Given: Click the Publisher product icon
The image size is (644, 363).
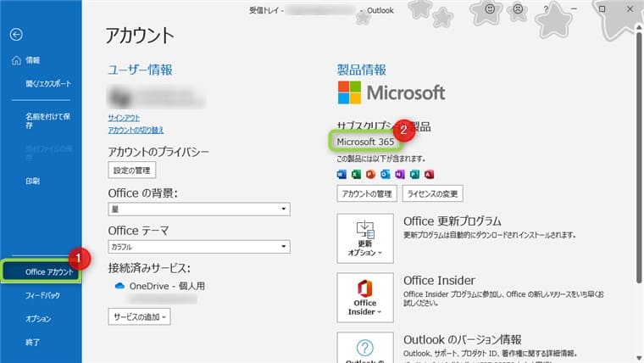Looking at the screenshot, I should (414, 175).
